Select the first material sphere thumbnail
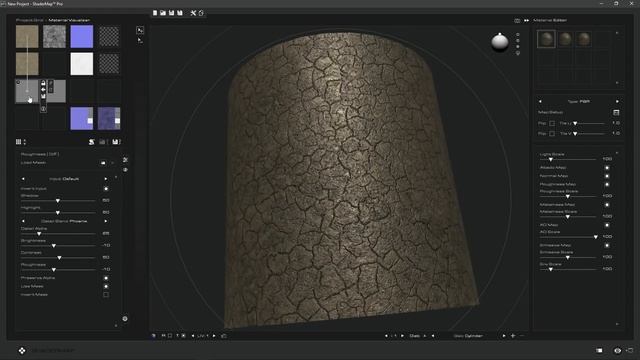The width and height of the screenshot is (640, 360). tap(546, 39)
